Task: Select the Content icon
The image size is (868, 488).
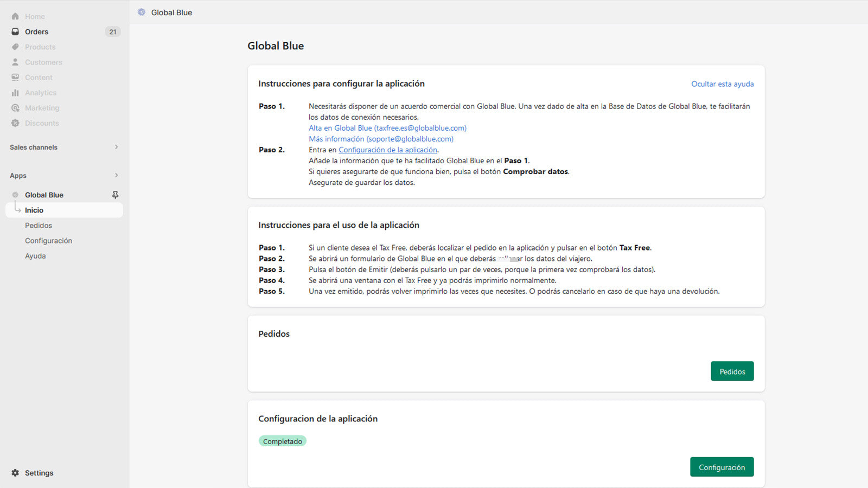Action: coord(15,77)
